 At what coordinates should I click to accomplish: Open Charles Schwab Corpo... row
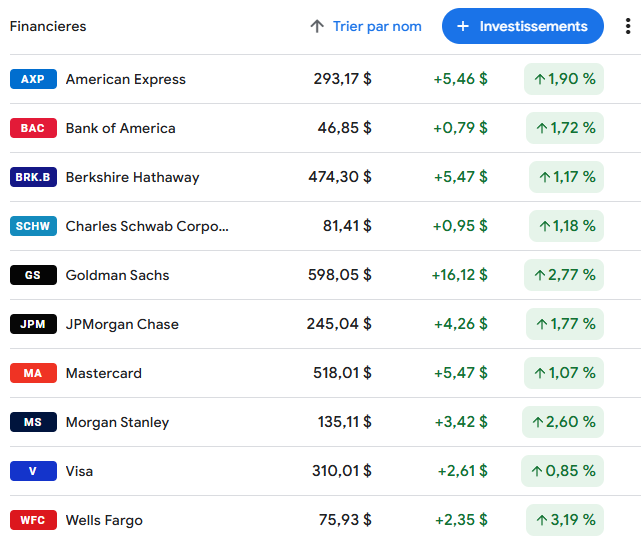325,226
